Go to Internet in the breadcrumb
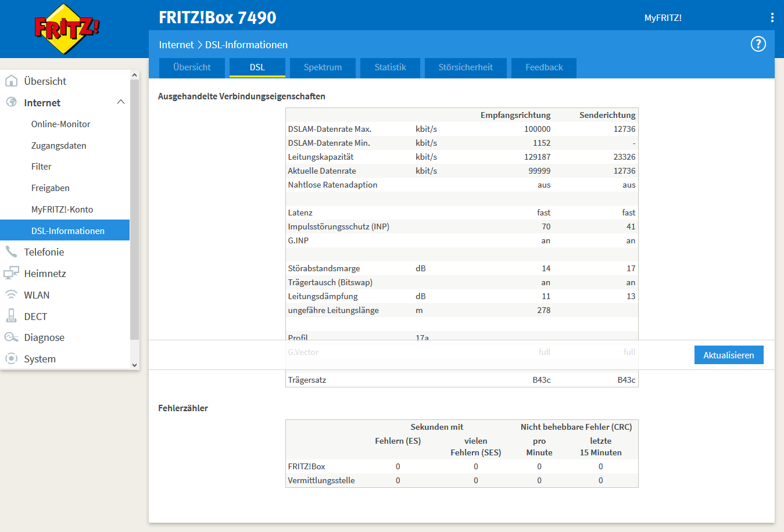 tap(176, 45)
